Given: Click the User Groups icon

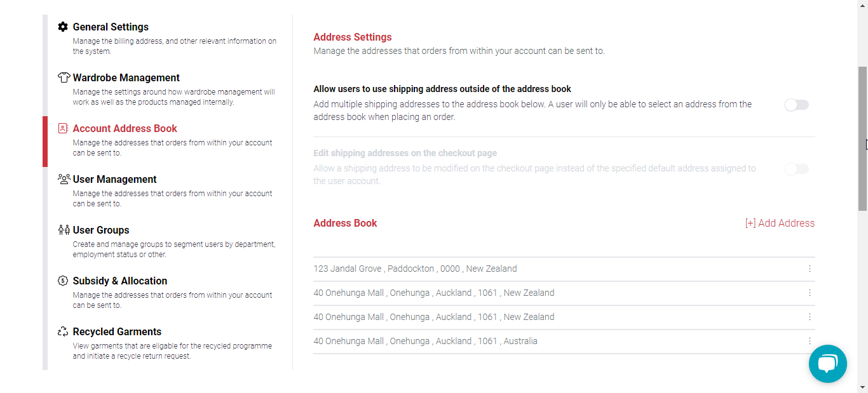Looking at the screenshot, I should (x=63, y=230).
